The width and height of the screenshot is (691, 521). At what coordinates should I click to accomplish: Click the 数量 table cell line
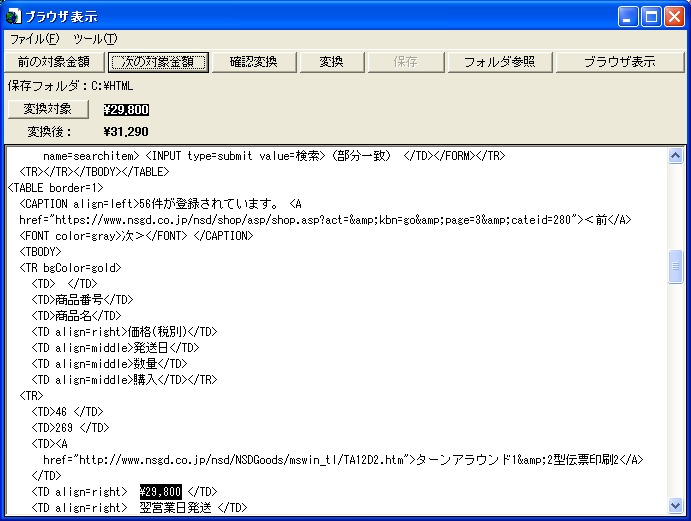click(109, 364)
